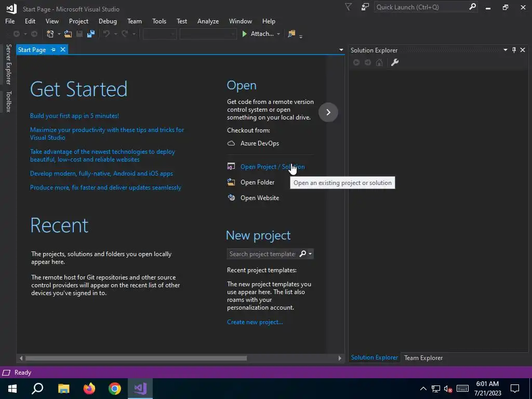Select the Solution Explorer bottom tab
This screenshot has height=399, width=532.
pyautogui.click(x=374, y=357)
